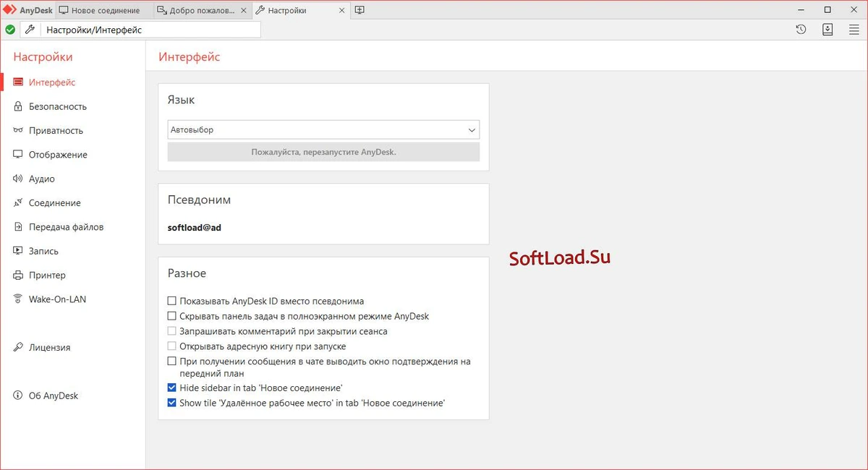Click the Printer icon in sidebar
Screen dimensions: 868x470
tap(18, 275)
